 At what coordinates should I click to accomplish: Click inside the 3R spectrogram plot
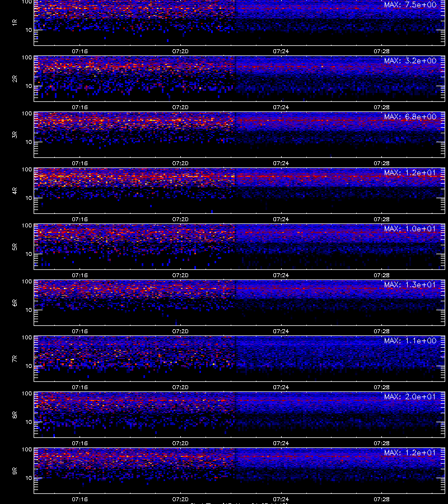click(239, 134)
